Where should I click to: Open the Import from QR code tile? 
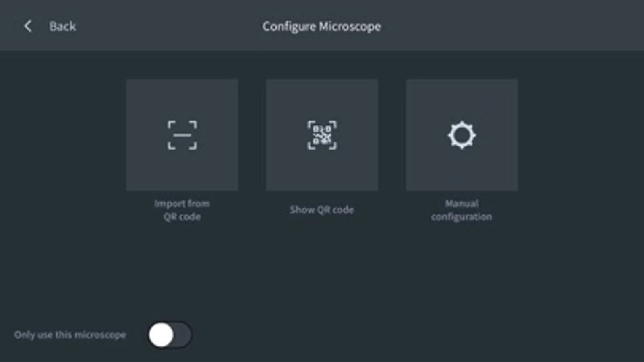tap(182, 135)
